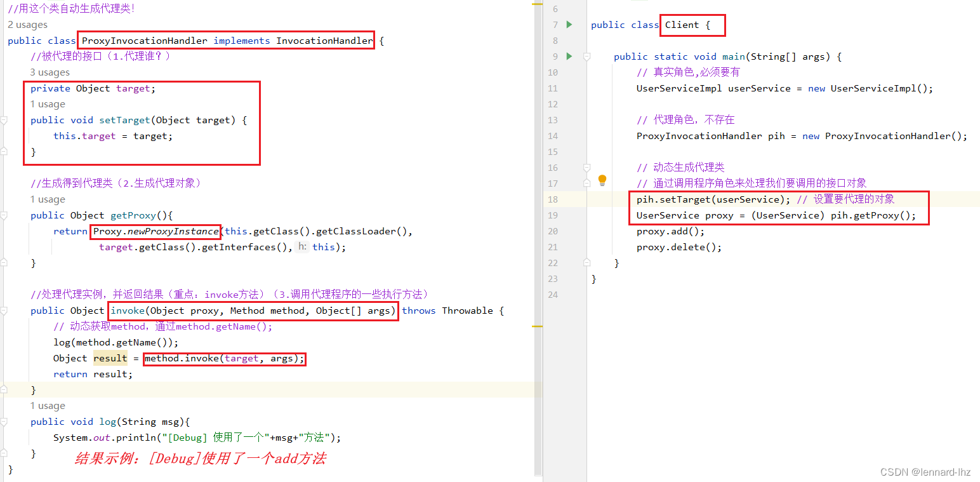The image size is (980, 482).
Task: Show the '3 usages' hint above target field
Action: (x=50, y=72)
